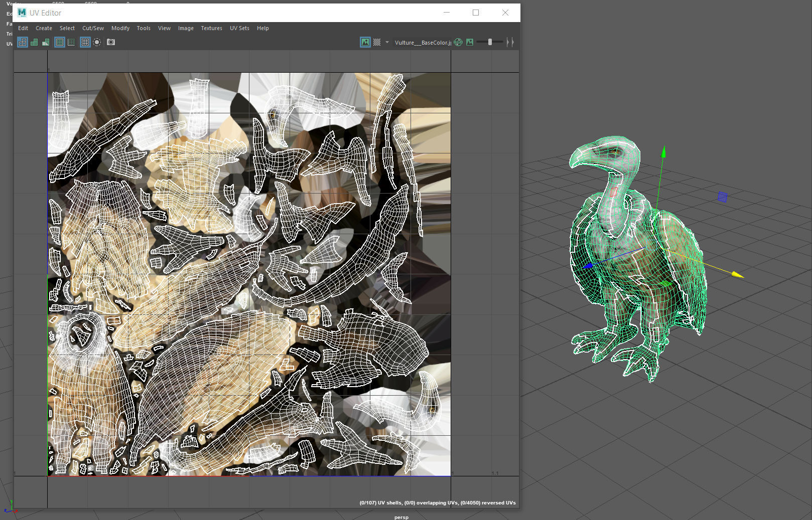Toggle UV distortion shading icon
Viewport: 812px width, 520px height.
46,43
